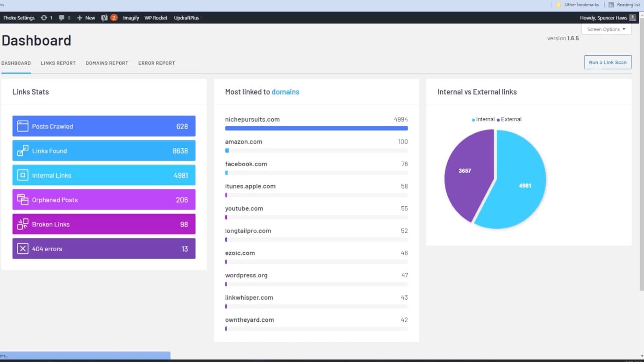This screenshot has height=362, width=644.
Task: Open the Reading list in bookmarks bar
Action: [624, 5]
